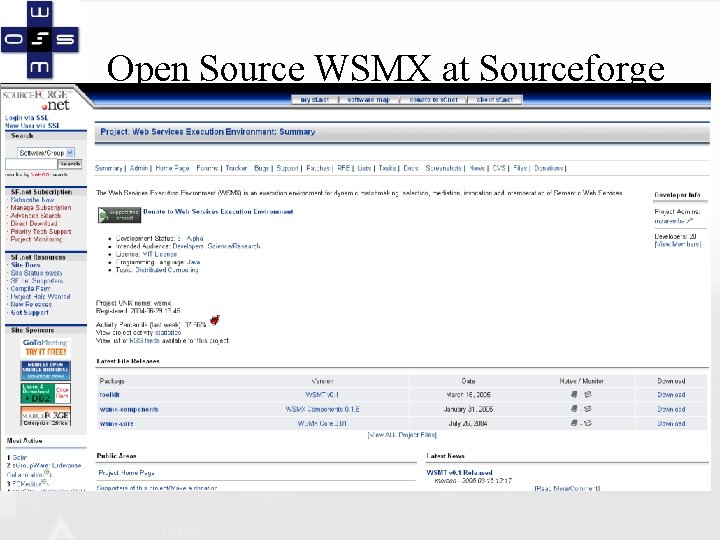Click 'New User via SSL' link

click(32, 125)
